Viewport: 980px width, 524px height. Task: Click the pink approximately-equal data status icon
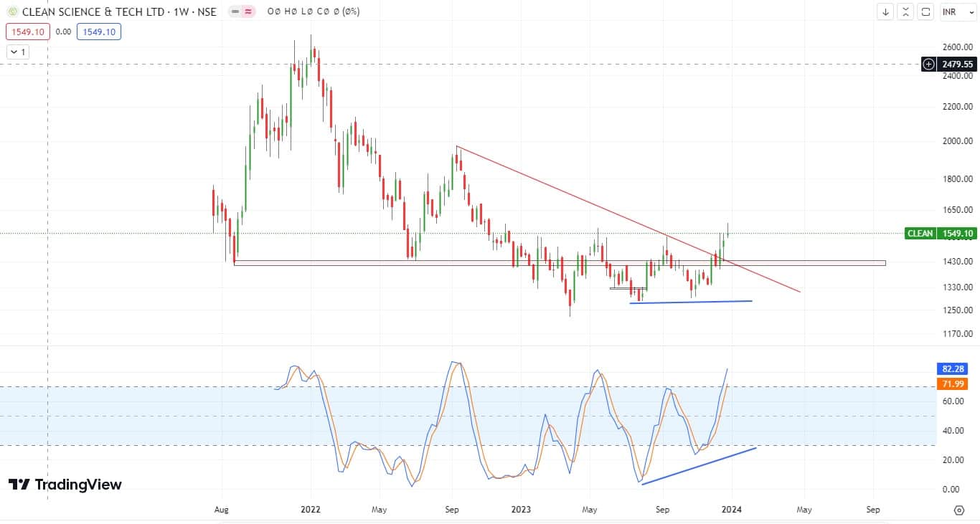(x=249, y=12)
